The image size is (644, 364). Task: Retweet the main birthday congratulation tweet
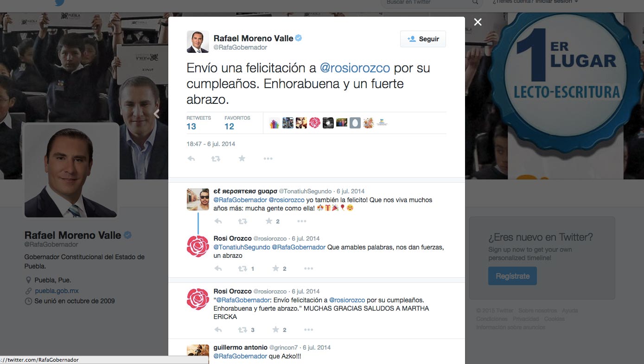tap(216, 159)
